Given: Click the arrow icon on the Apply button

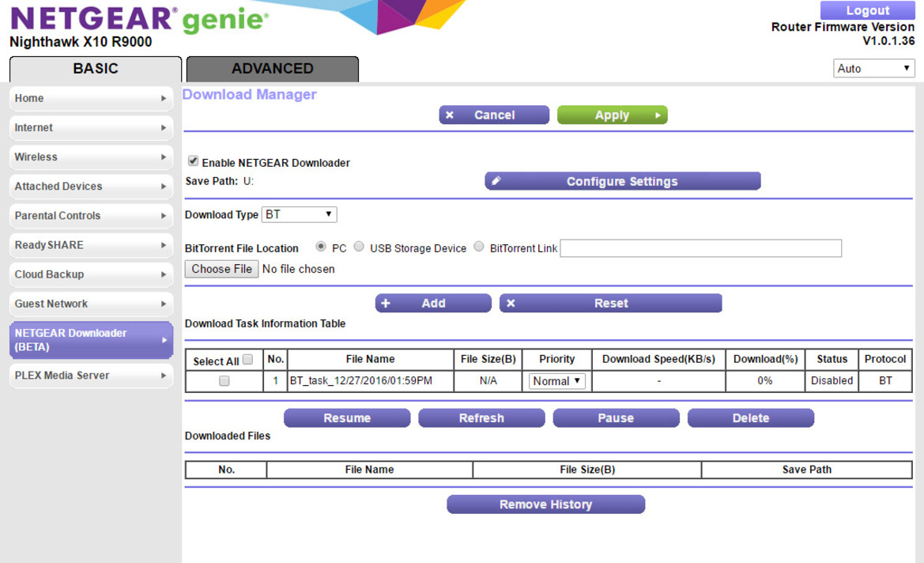Looking at the screenshot, I should 658,115.
